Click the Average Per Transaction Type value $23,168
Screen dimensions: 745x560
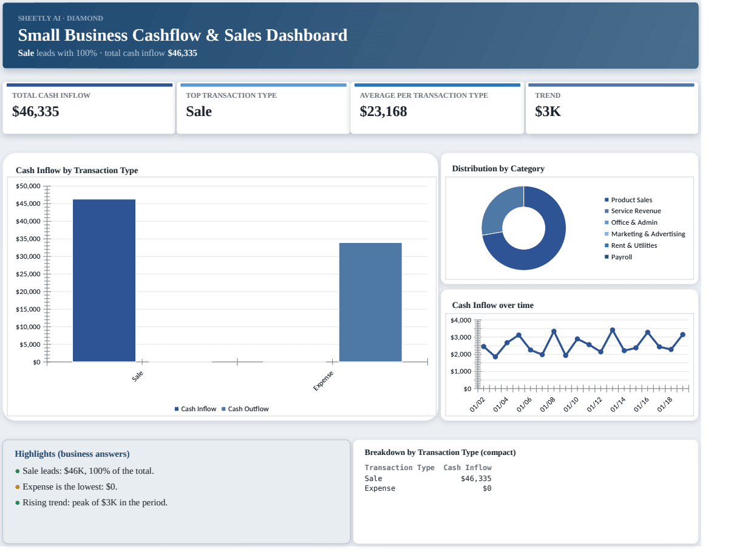click(383, 111)
